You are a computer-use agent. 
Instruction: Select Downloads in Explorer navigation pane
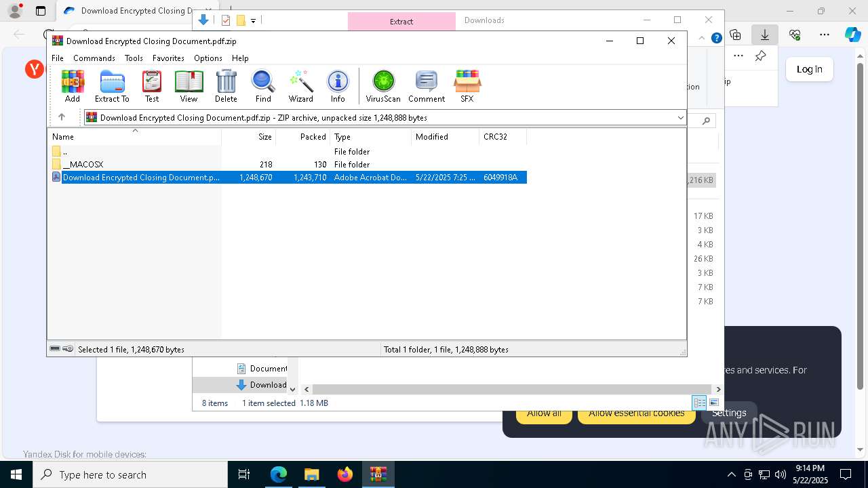point(261,385)
